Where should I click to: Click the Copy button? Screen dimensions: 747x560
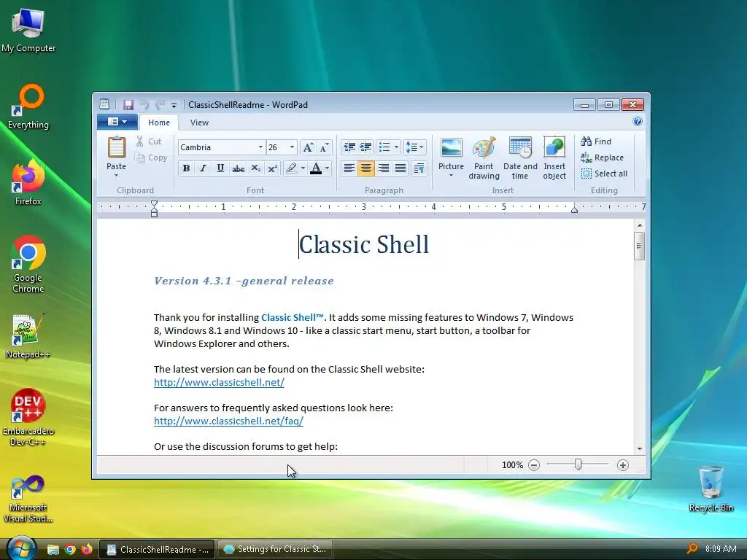coord(150,157)
